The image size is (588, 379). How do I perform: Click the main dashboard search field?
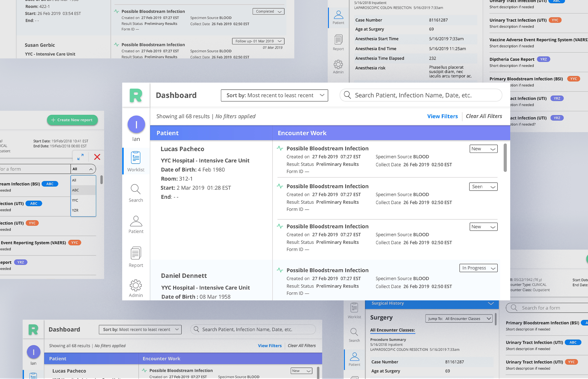[x=421, y=95]
